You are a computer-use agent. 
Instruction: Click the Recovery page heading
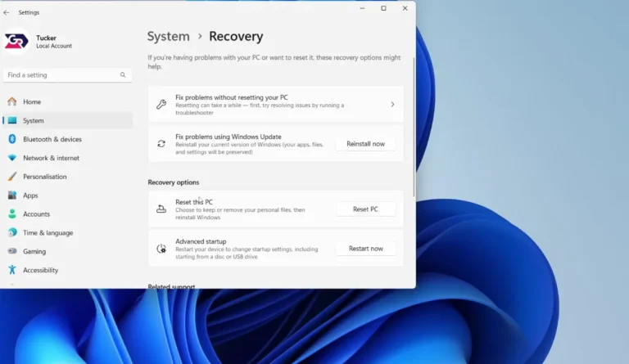click(236, 36)
